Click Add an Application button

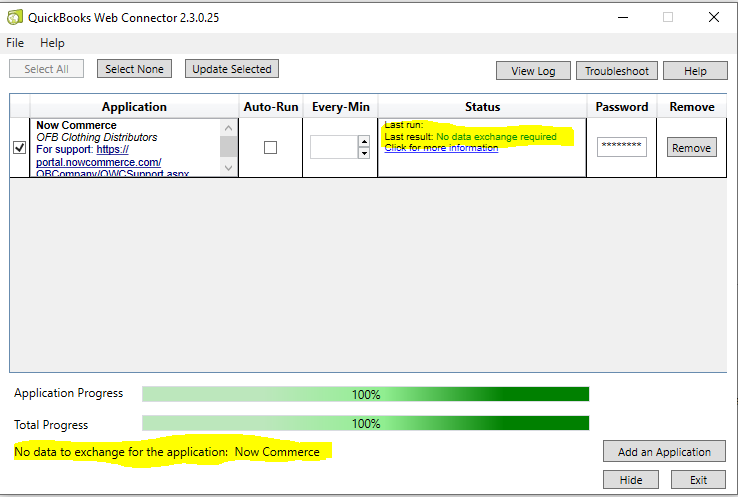coord(664,452)
